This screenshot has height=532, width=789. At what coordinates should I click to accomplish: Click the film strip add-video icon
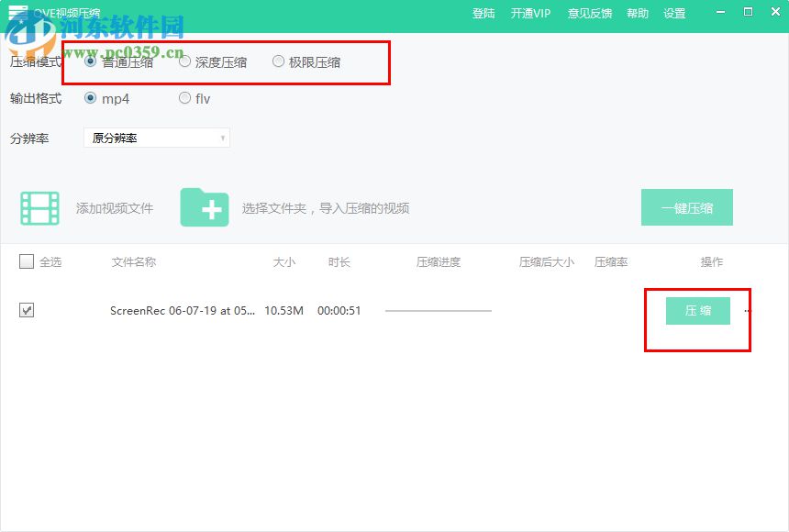click(x=39, y=207)
